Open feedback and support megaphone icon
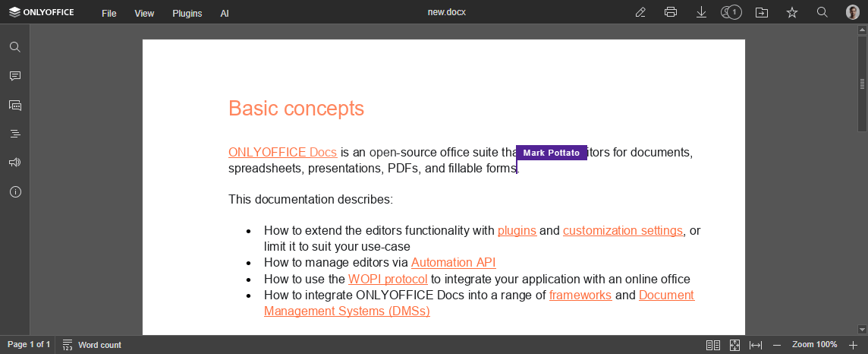This screenshot has height=354, width=868. coord(15,163)
